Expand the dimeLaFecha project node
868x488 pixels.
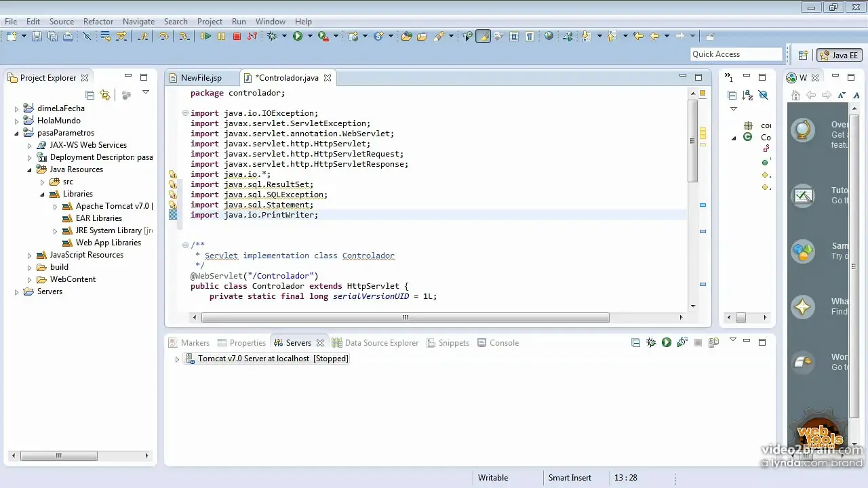coord(17,108)
